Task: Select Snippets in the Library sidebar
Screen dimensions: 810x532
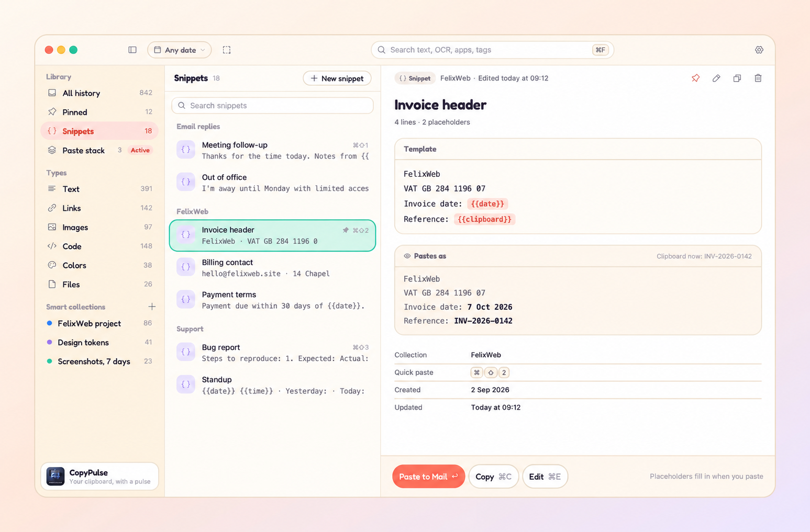Action: (x=99, y=131)
